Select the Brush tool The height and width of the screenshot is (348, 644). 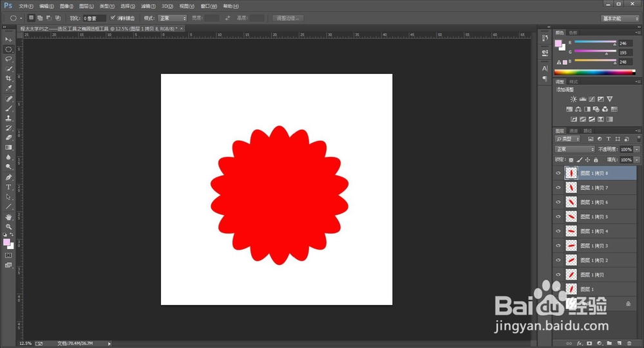click(8, 109)
